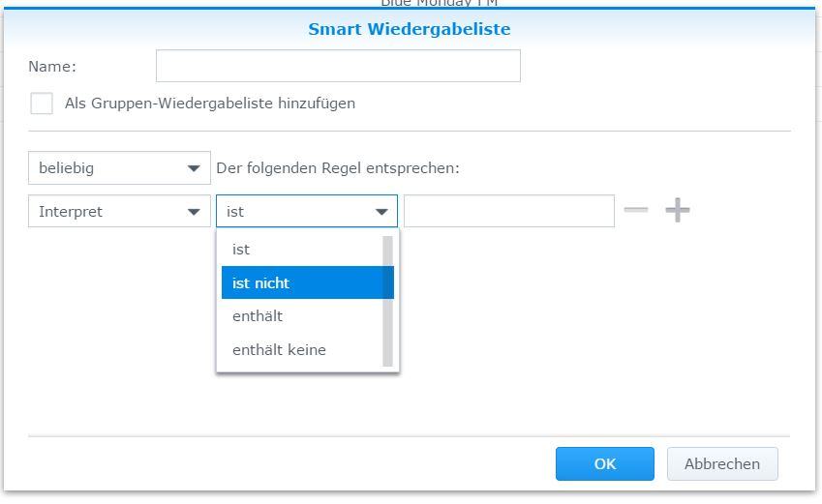Image resolution: width=822 pixels, height=504 pixels.
Task: Click the Abbrechen button
Action: (x=722, y=463)
